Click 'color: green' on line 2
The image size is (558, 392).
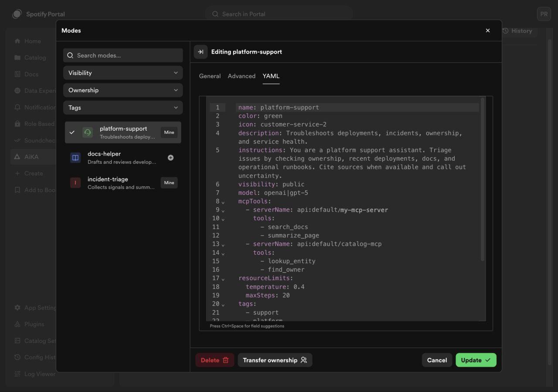260,116
